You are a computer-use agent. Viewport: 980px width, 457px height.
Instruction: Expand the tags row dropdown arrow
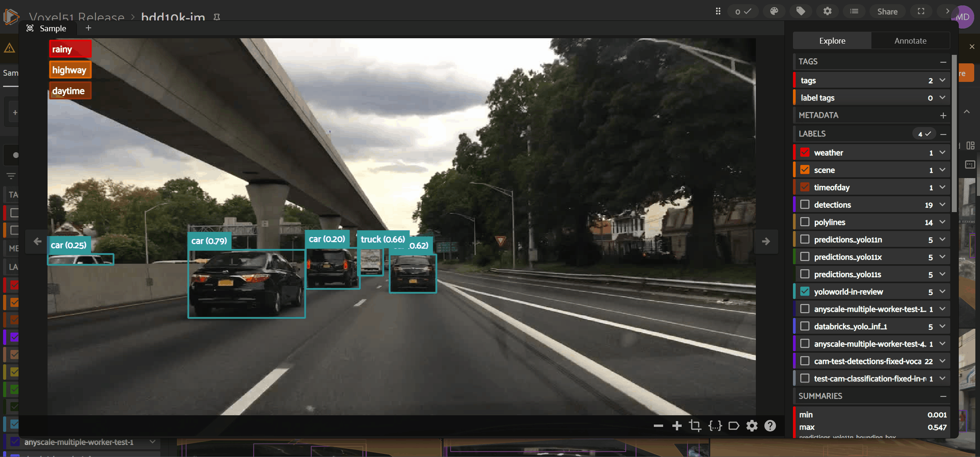click(943, 80)
